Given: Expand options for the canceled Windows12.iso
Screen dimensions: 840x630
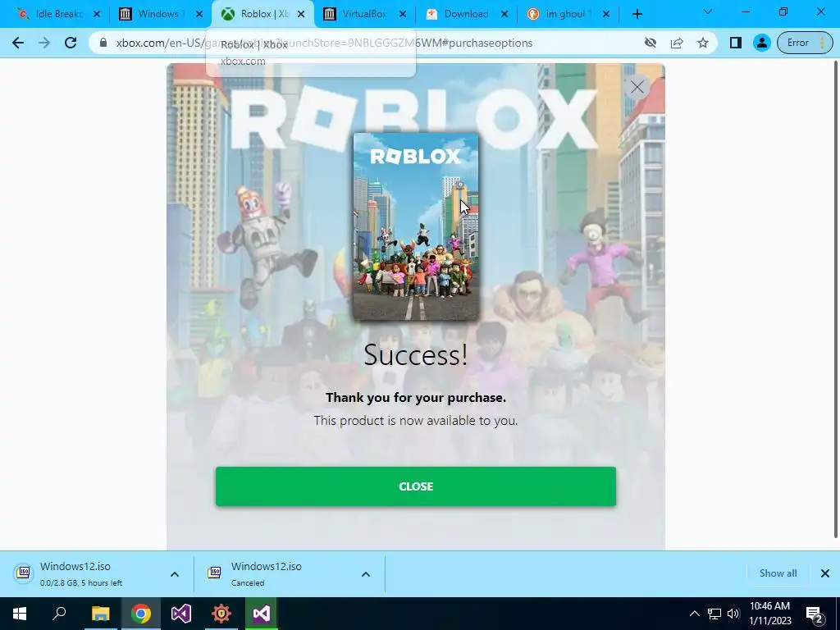Looking at the screenshot, I should (366, 573).
